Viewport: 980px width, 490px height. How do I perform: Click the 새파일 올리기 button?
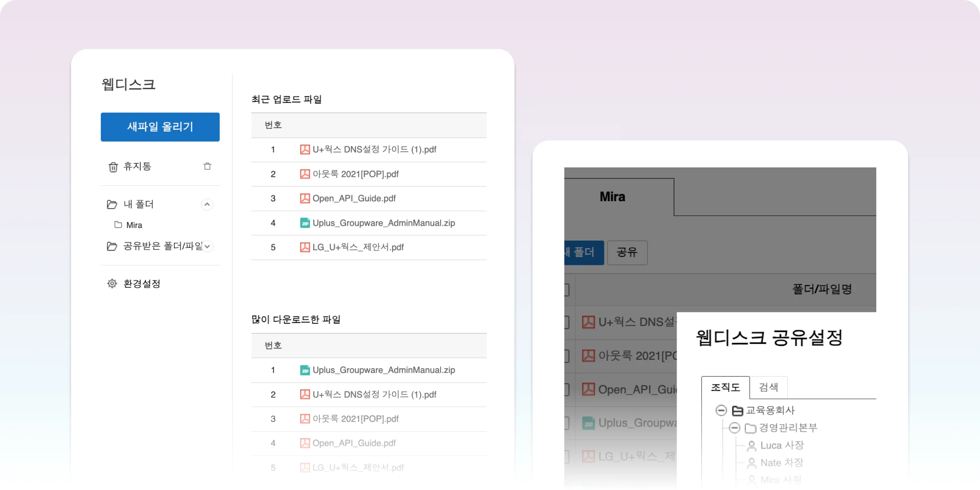click(160, 127)
